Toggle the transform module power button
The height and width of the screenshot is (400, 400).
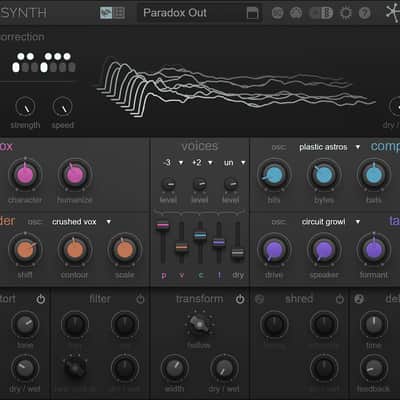pos(240,299)
